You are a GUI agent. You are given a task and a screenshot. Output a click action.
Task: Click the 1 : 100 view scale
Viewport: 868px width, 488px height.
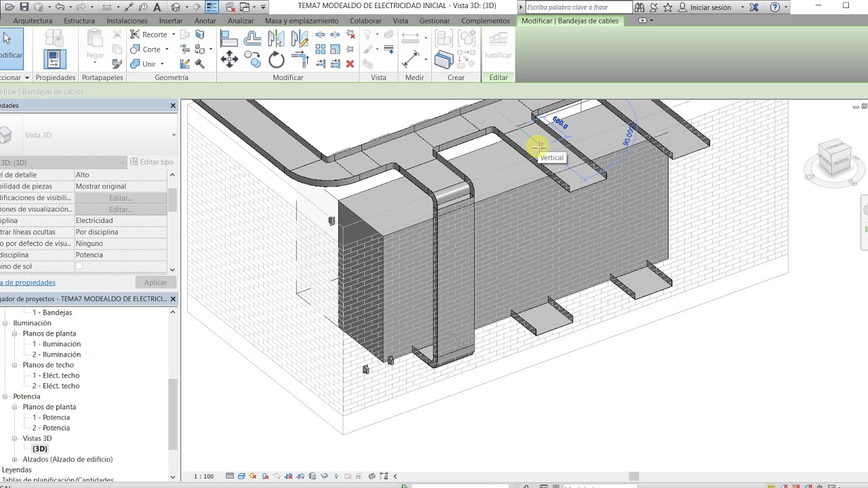(x=203, y=476)
